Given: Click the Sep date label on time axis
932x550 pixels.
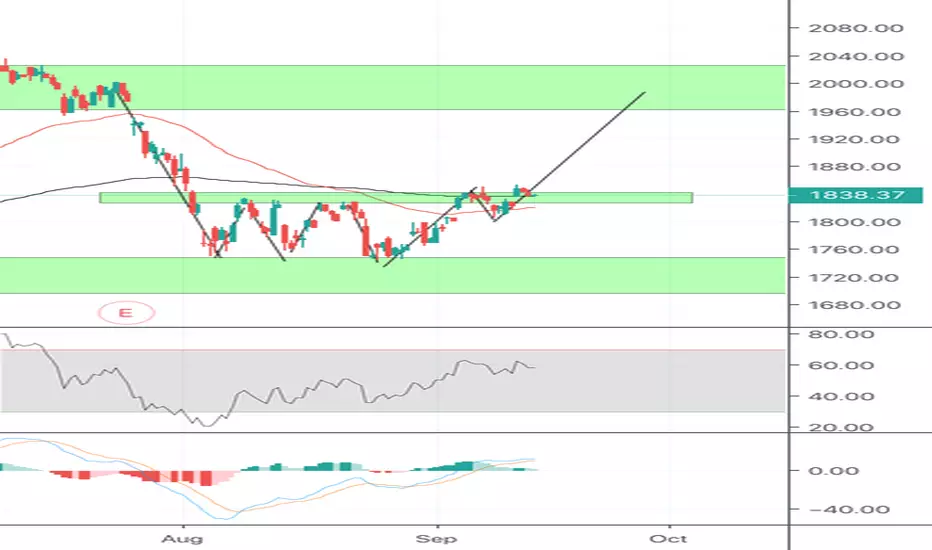Looking at the screenshot, I should point(436,539).
